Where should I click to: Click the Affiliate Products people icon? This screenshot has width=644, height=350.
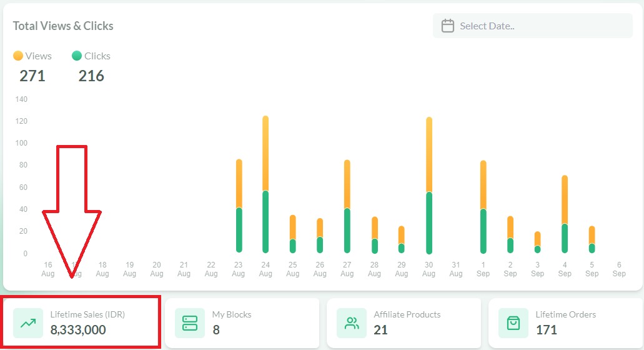pyautogui.click(x=352, y=323)
